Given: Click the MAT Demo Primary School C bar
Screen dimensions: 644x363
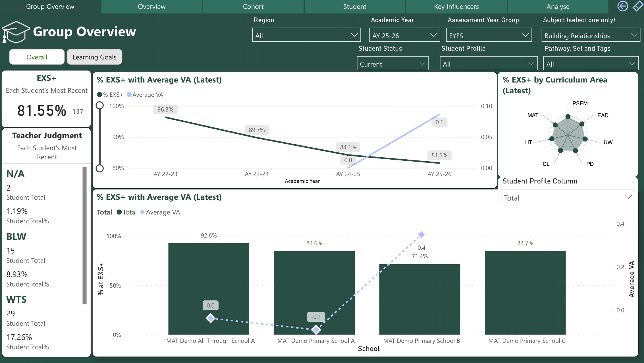Looking at the screenshot, I should click(525, 292).
